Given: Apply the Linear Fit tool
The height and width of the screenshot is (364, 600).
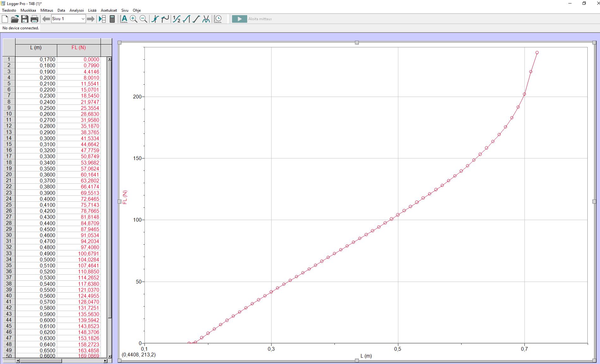Looking at the screenshot, I should coord(196,19).
